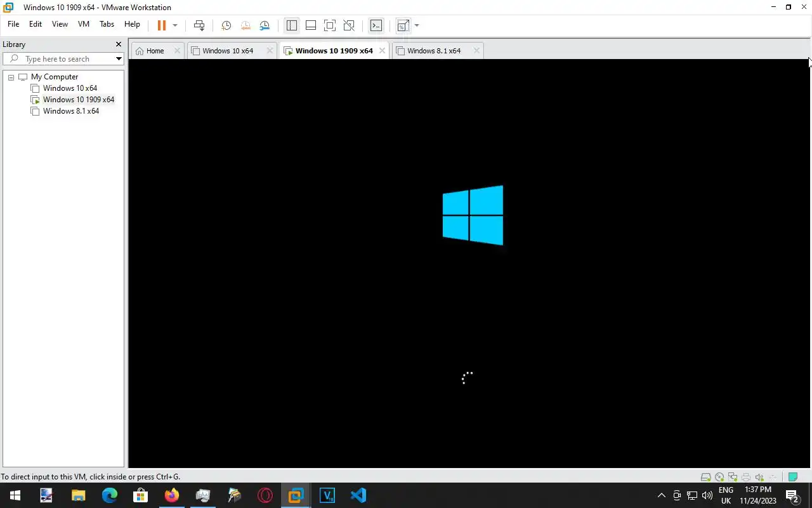
Task: Close the Windows 10 1909 x64 tab
Action: [x=382, y=51]
